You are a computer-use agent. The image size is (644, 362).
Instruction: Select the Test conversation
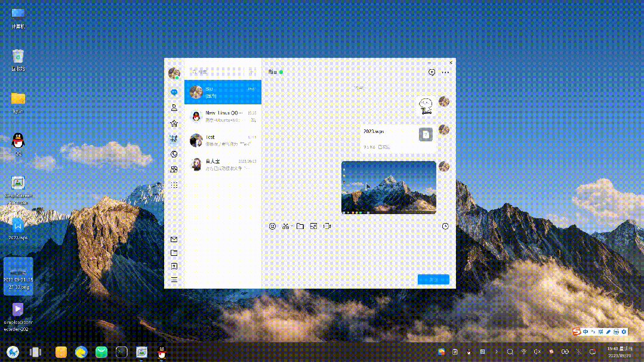point(223,140)
